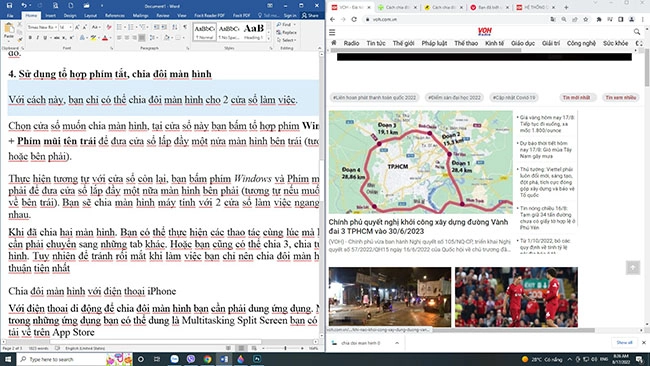Align text left in Word

tap(119, 38)
